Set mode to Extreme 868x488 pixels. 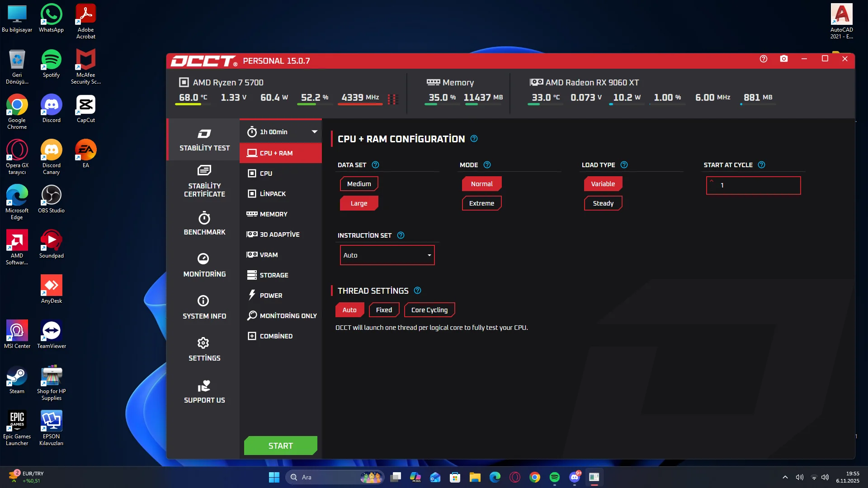click(481, 203)
